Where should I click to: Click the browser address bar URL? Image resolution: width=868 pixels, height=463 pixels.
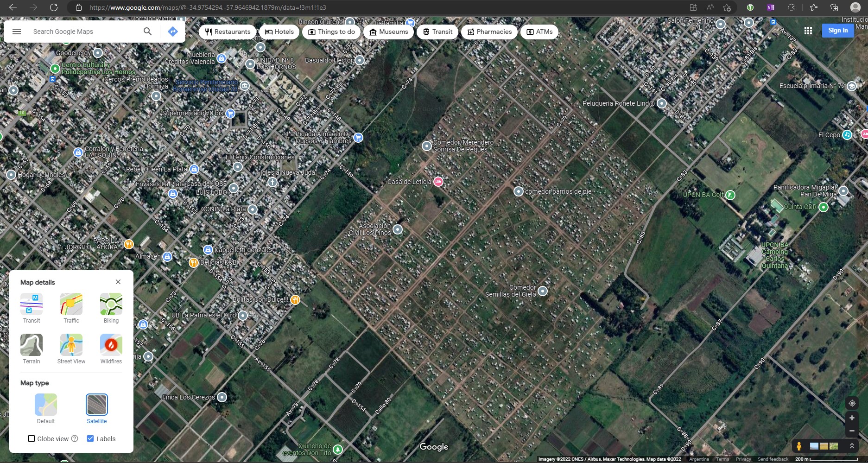point(208,7)
